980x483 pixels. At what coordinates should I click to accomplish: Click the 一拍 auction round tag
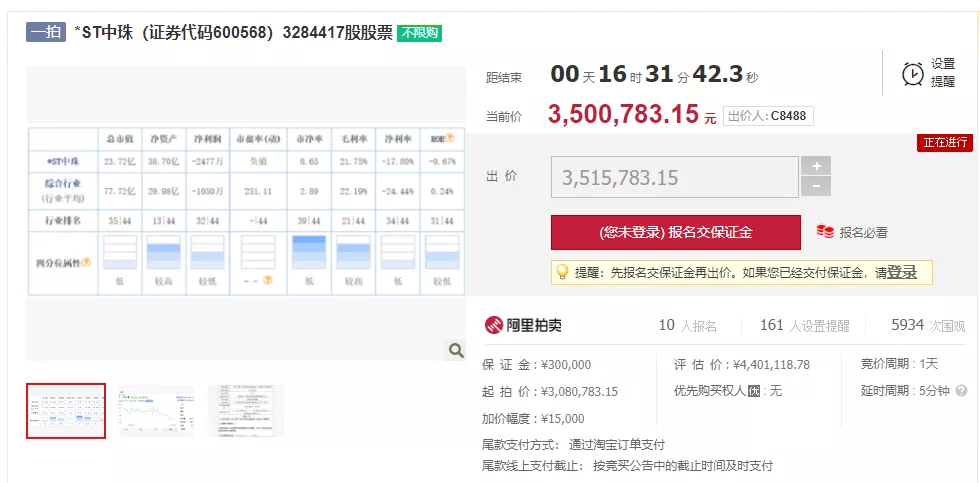coord(46,32)
